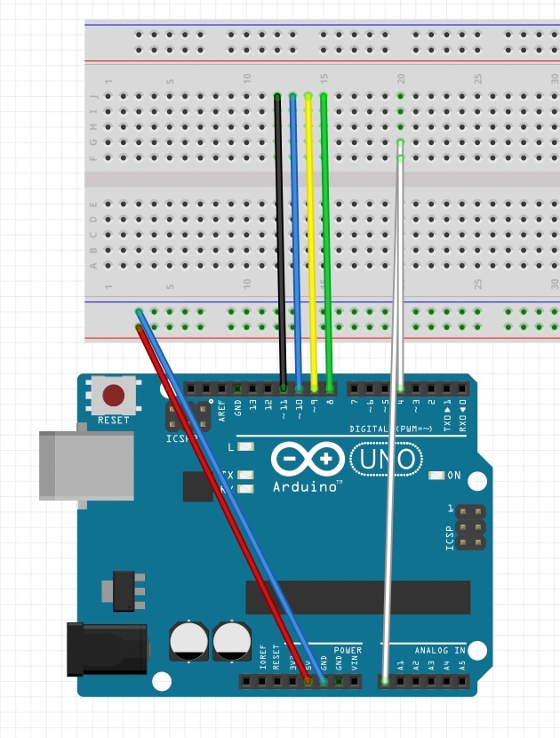Click the ON power LED
Screen dimensions: 560x738
[436, 476]
